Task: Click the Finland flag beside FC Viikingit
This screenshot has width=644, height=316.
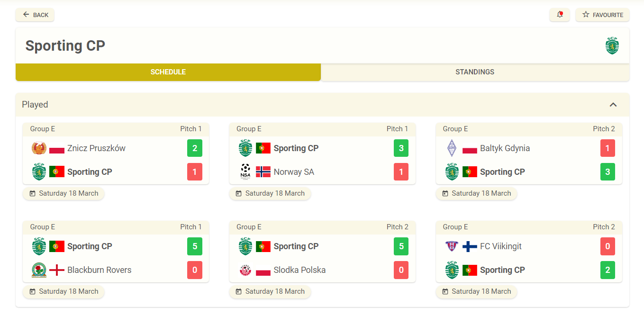Action: [x=470, y=246]
